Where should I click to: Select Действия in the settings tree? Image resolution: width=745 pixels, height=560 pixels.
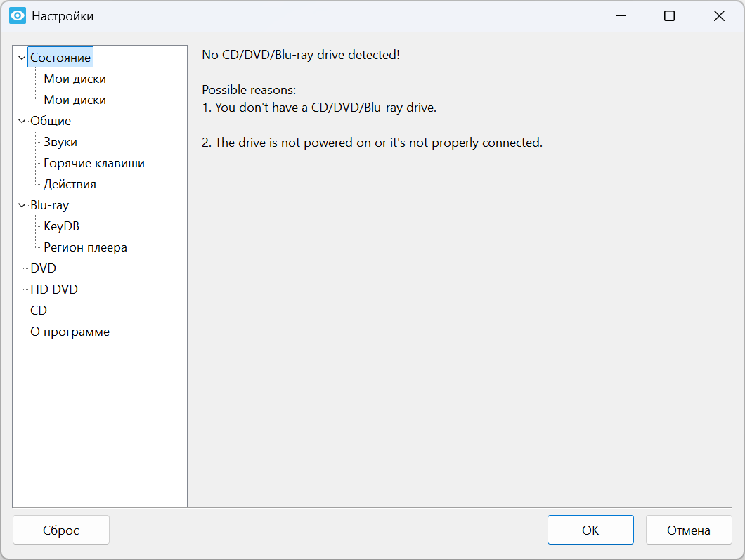coord(70,184)
